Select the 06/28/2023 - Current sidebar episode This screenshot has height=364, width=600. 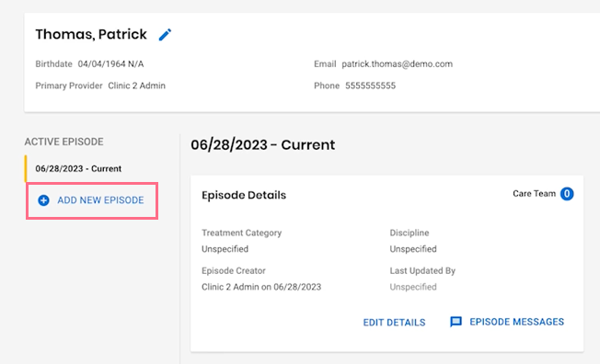78,168
